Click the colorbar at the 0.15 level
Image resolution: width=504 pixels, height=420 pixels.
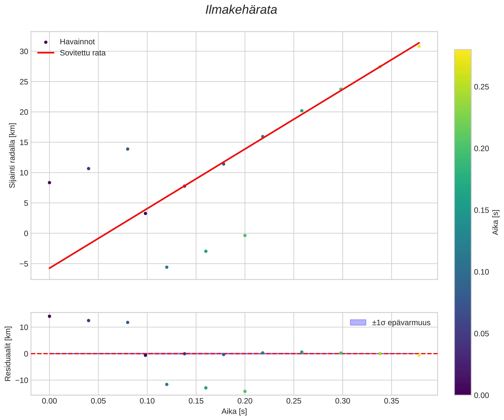pyautogui.click(x=462, y=210)
